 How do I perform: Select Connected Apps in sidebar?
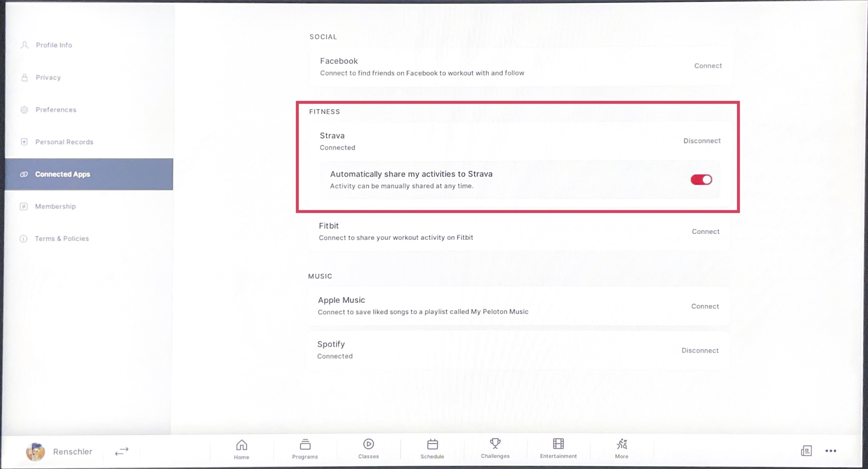coord(89,174)
